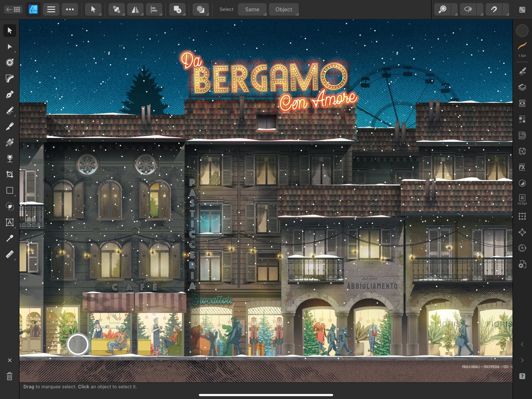Screen dimensions: 532x399
Task: Open the alignment options
Action: coord(155,9)
